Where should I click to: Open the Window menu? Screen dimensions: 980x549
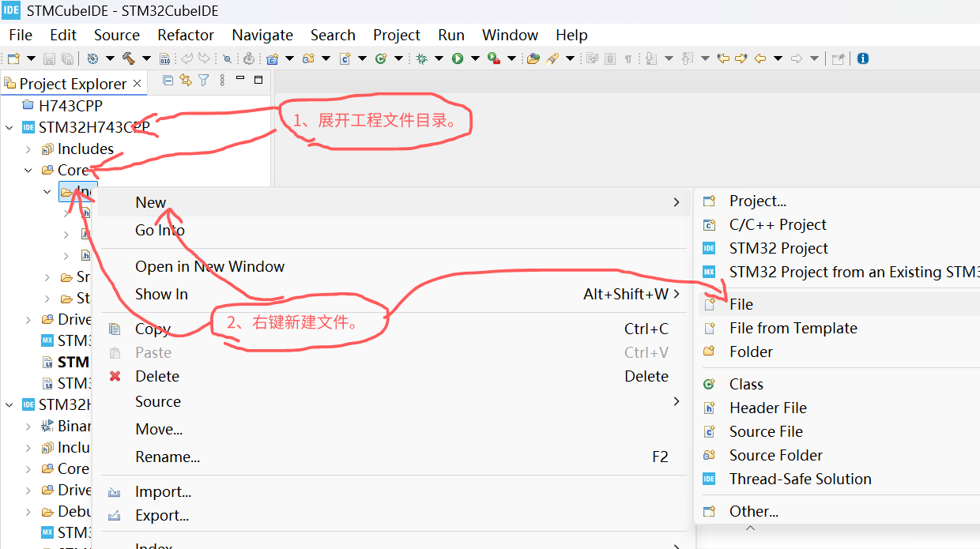click(510, 35)
